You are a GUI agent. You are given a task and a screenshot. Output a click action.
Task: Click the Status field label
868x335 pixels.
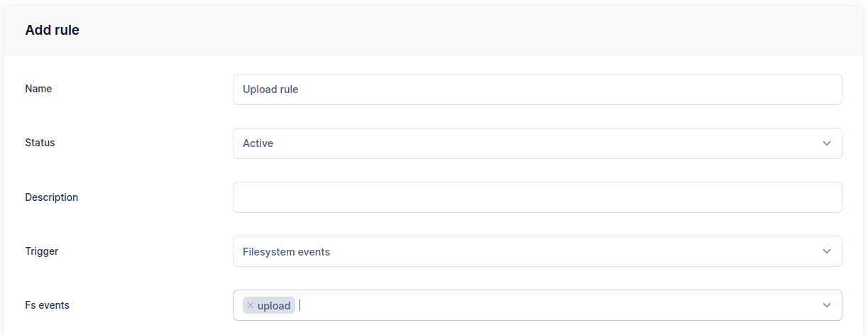point(40,143)
